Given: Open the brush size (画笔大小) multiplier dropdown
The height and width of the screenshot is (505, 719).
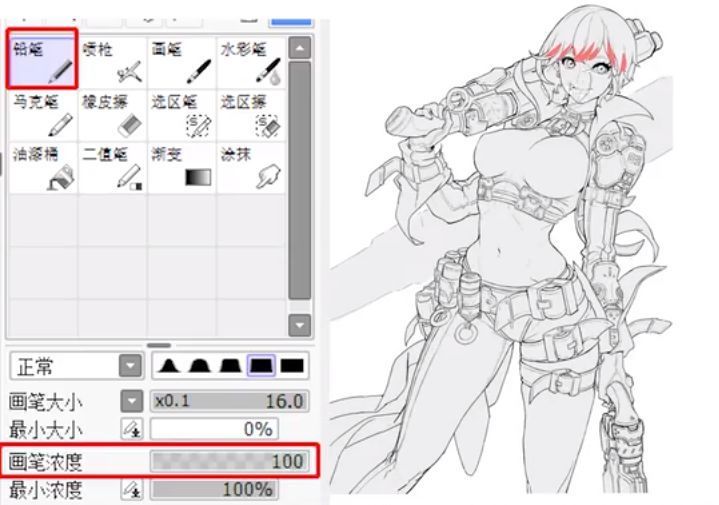Looking at the screenshot, I should [x=130, y=401].
